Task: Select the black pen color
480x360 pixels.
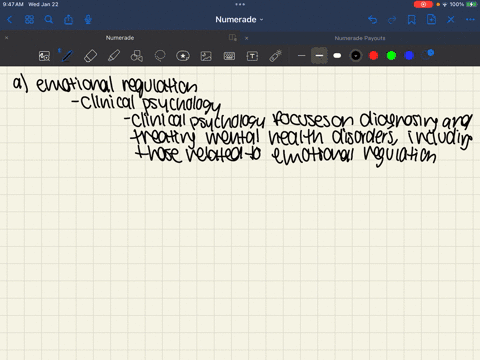Action: coord(356,56)
